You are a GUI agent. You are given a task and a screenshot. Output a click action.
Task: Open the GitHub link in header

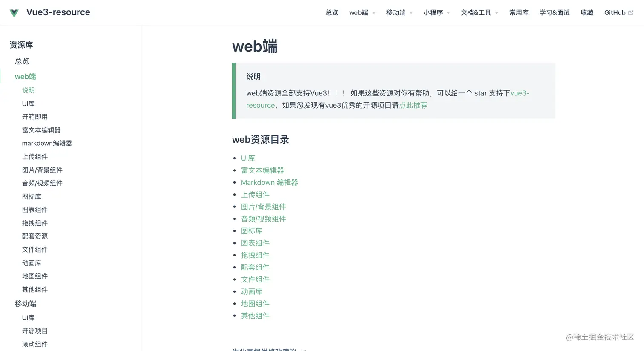[618, 13]
